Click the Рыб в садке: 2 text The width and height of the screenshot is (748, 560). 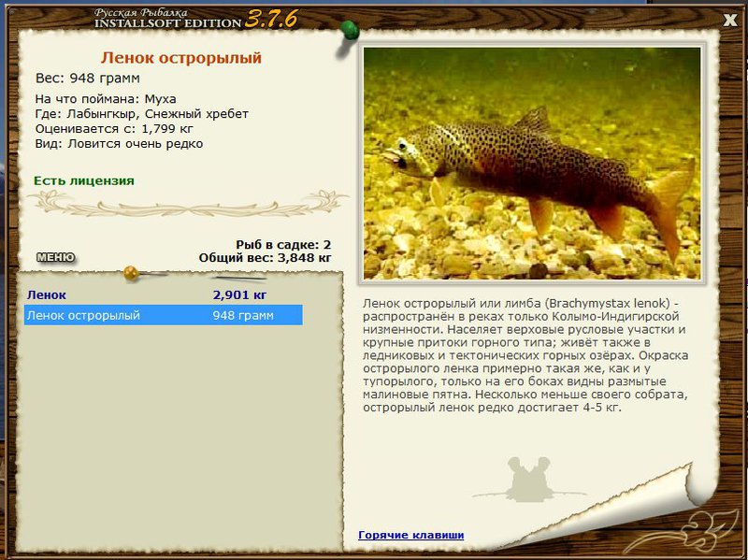point(283,245)
